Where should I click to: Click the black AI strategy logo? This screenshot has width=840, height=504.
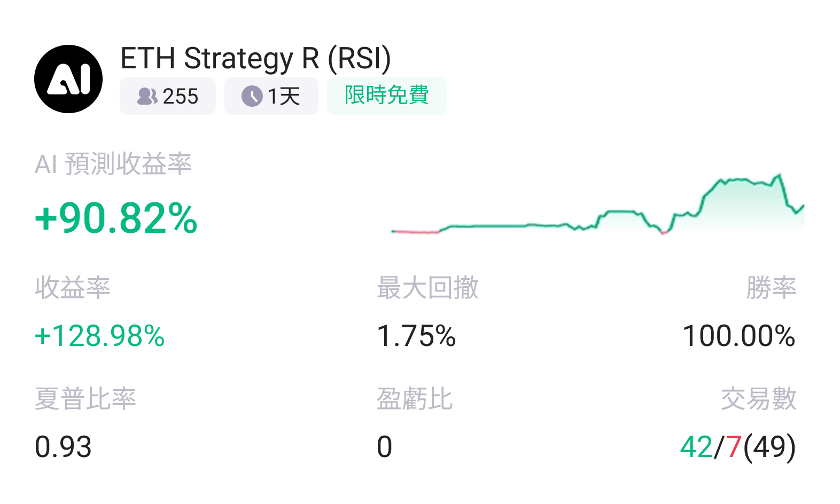(68, 79)
